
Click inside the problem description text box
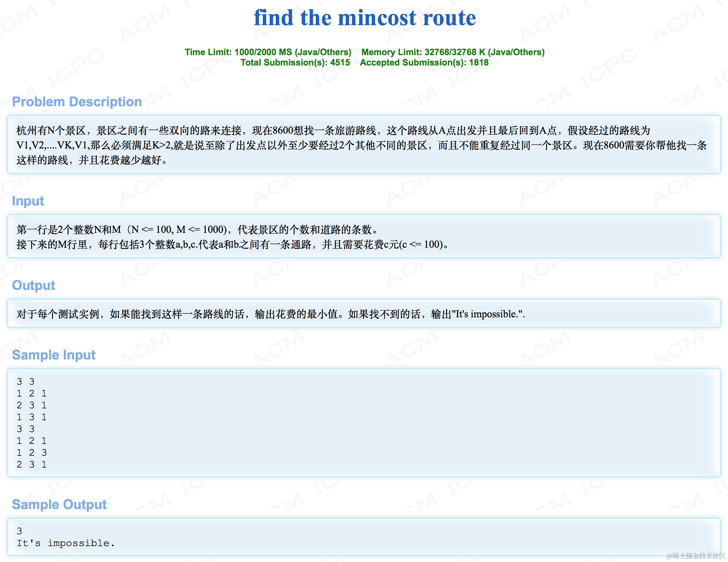pyautogui.click(x=363, y=145)
